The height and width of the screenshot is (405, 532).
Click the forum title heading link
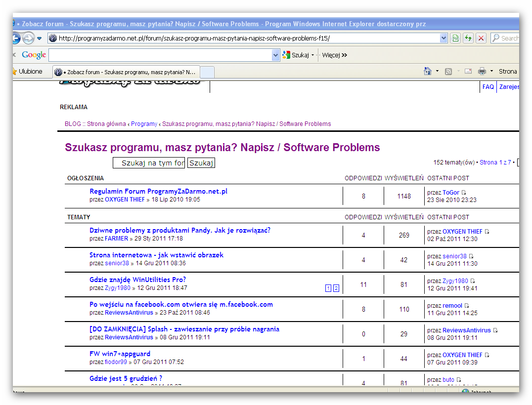222,147
